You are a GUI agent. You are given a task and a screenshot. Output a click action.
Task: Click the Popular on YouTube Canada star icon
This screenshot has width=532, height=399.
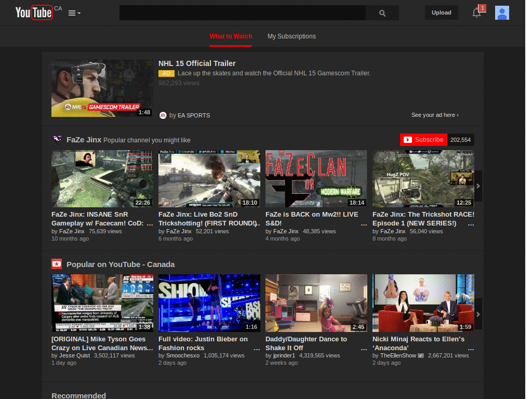point(57,264)
